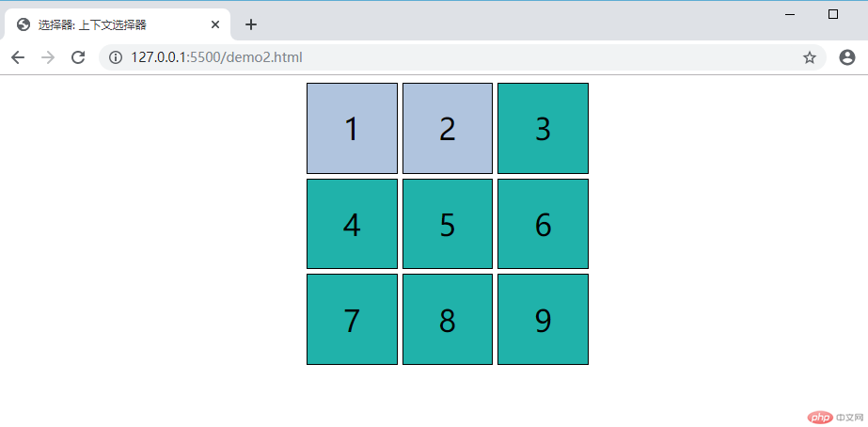This screenshot has width=868, height=427.
Task: Click the browser back arrow
Action: [18, 57]
